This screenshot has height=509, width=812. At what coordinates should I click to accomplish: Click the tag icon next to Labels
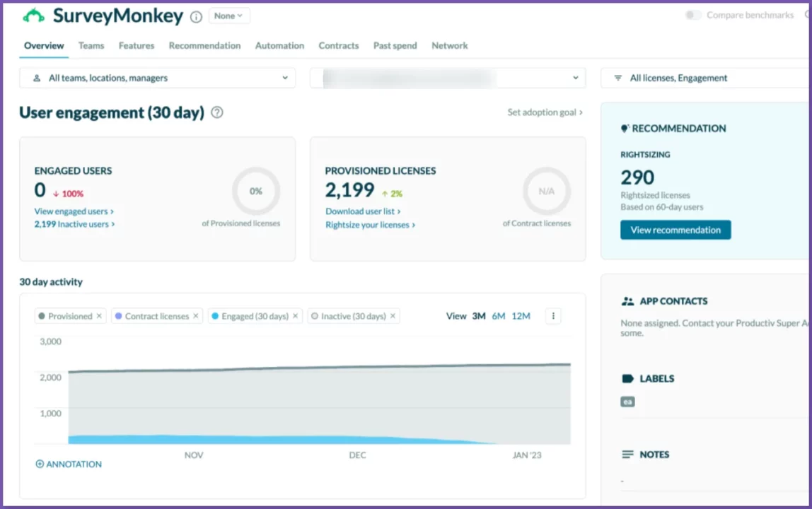(x=629, y=378)
